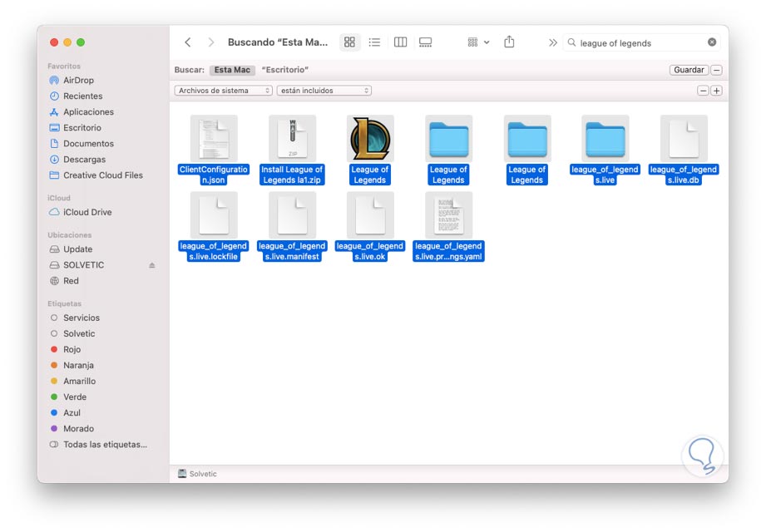766x532 pixels.
Task: Select the league_of_legends.live.ok file icon
Action: [x=370, y=215]
